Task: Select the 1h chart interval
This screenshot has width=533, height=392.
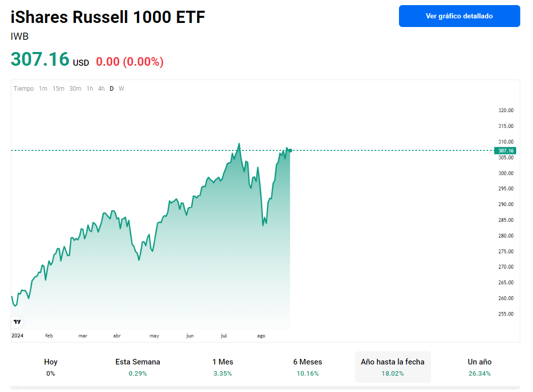Action: 90,89
